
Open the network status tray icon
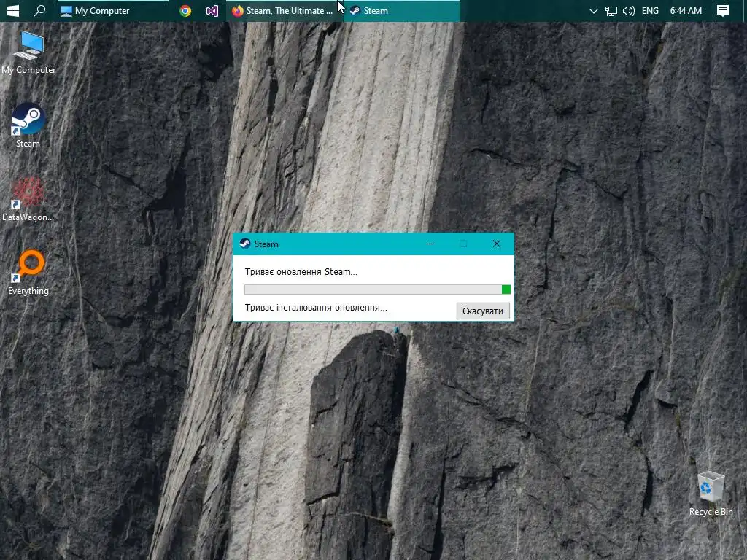pos(611,11)
